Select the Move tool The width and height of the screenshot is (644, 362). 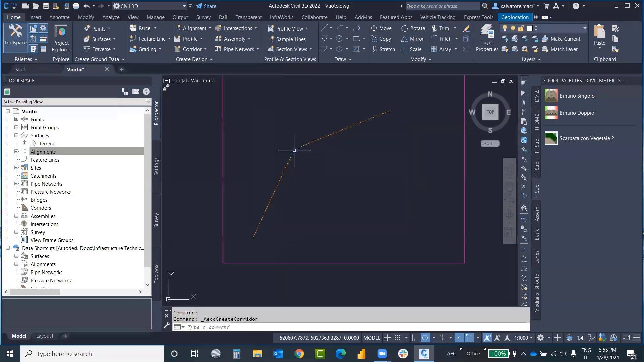(381, 28)
